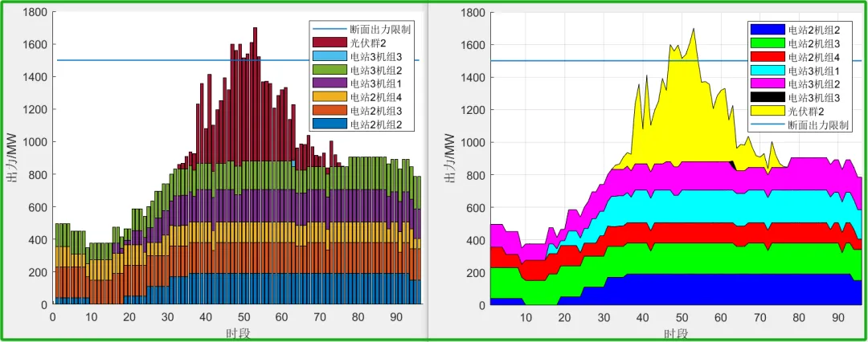
Task: Click the 电站2机组3 bright green swatch in area chart legend
Action: click(768, 43)
